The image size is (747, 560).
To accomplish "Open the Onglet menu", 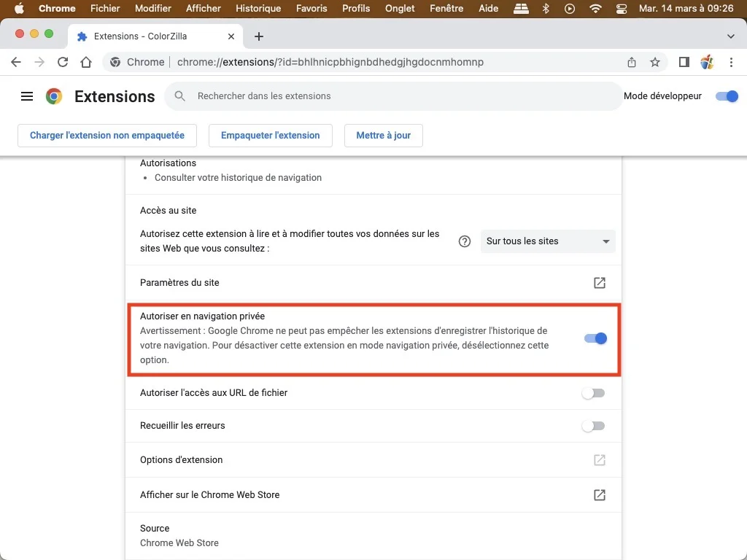I will [x=400, y=8].
